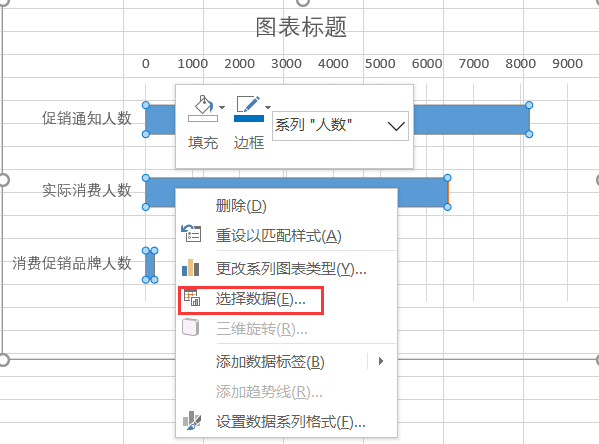The width and height of the screenshot is (599, 444).
Task: Open the Fill color dropdown arrow
Action: (222, 107)
